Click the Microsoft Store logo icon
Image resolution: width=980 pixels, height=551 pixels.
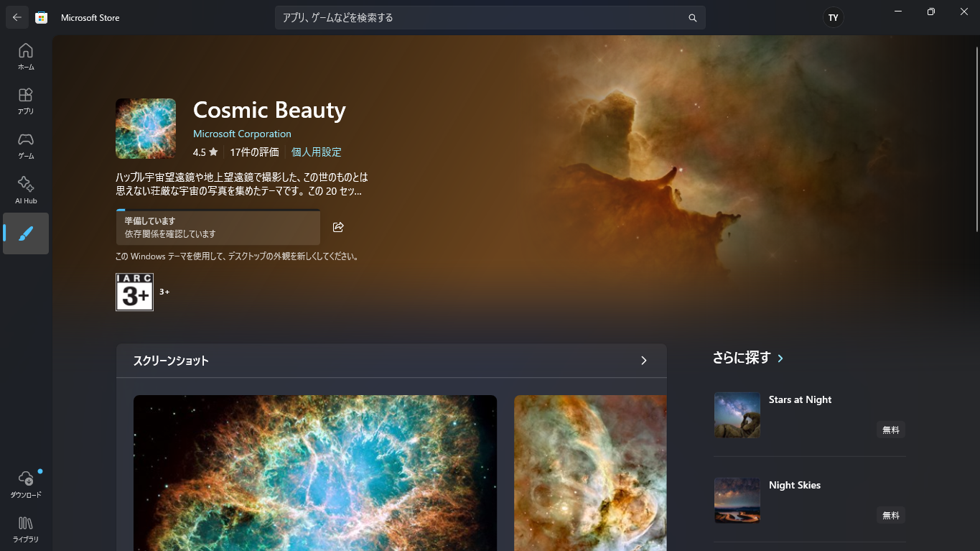click(42, 17)
